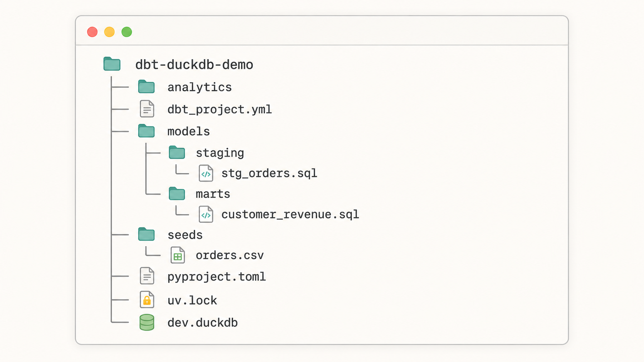Click the staging folder icon
Screen dimensions: 644x362
point(177,152)
